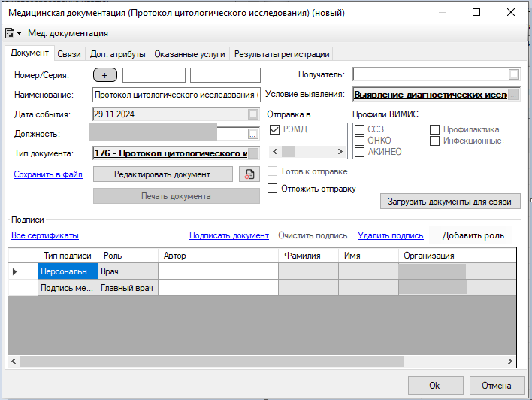Open the Мед. документация menu icon
532x400 pixels.
13,33
